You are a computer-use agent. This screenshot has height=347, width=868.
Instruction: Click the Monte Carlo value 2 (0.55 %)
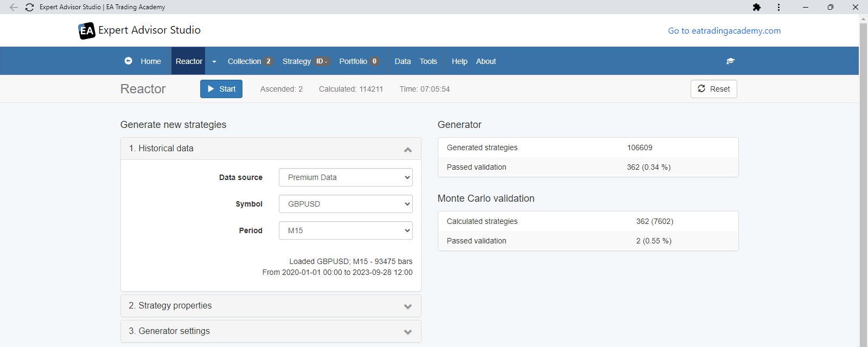point(654,241)
